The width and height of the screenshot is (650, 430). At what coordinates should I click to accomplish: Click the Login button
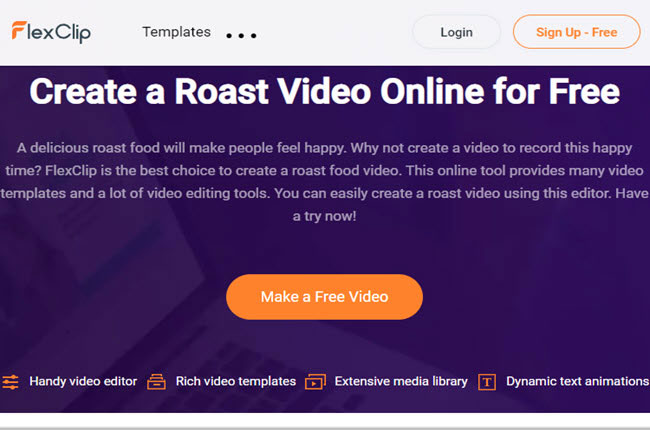(x=456, y=32)
